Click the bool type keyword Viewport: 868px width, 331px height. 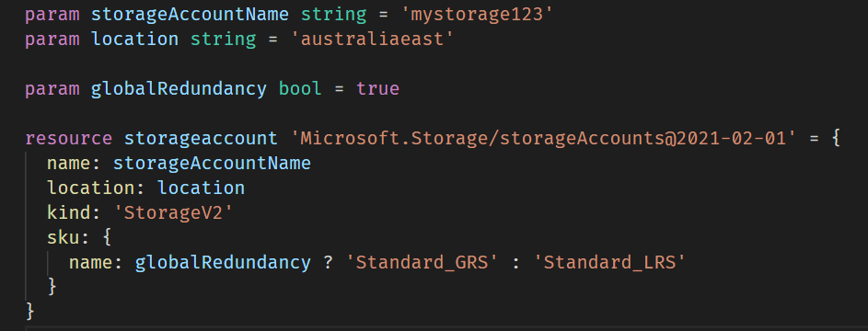[x=300, y=88]
